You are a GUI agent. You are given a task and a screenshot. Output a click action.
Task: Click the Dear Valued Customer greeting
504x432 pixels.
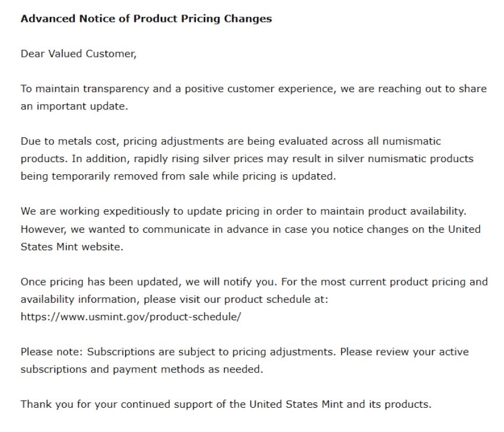79,54
